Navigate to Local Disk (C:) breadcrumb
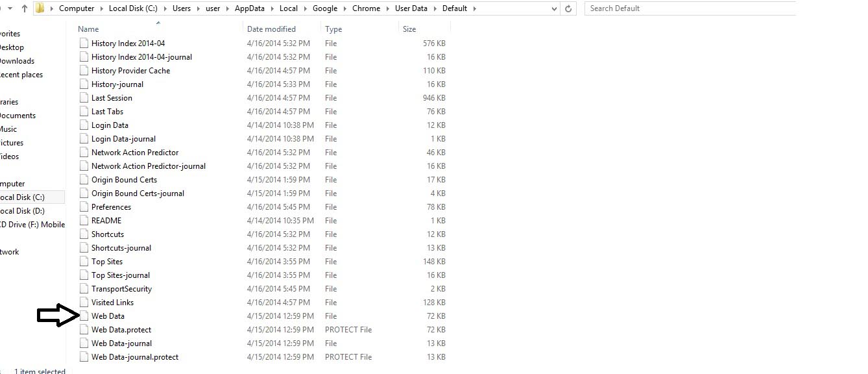This screenshot has height=374, width=868. (132, 8)
